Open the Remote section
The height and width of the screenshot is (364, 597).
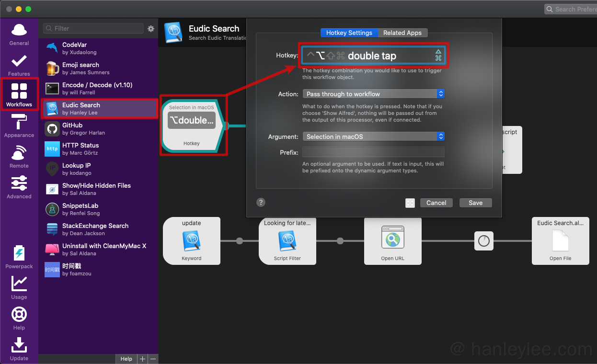pos(19,157)
